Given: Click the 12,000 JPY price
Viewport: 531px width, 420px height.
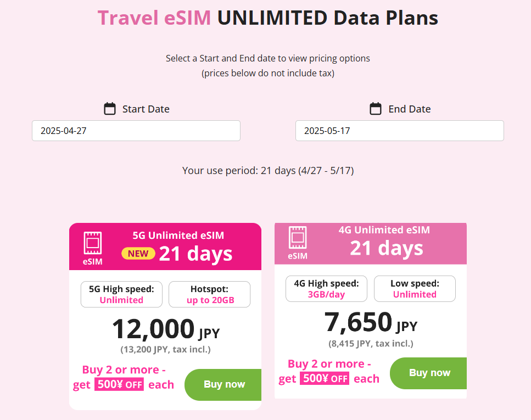Looking at the screenshot, I should click(x=165, y=330).
